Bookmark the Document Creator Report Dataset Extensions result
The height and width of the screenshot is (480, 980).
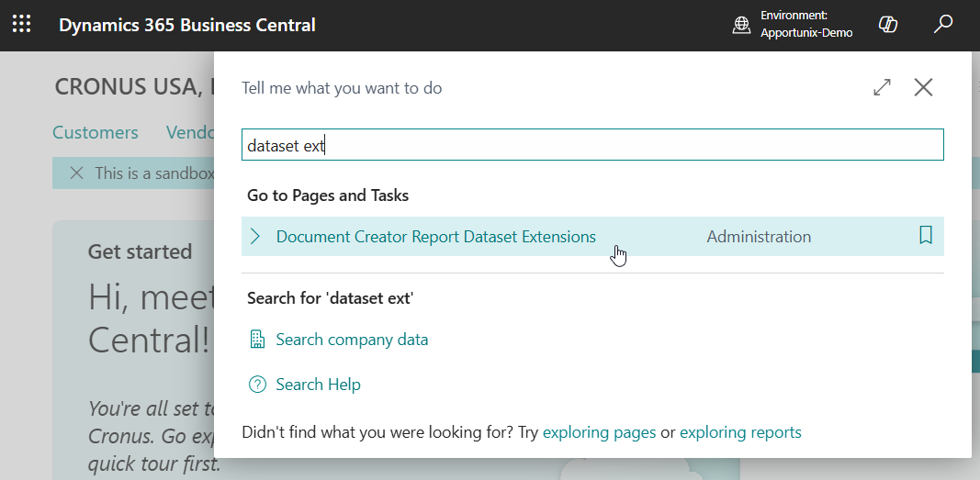coord(926,236)
